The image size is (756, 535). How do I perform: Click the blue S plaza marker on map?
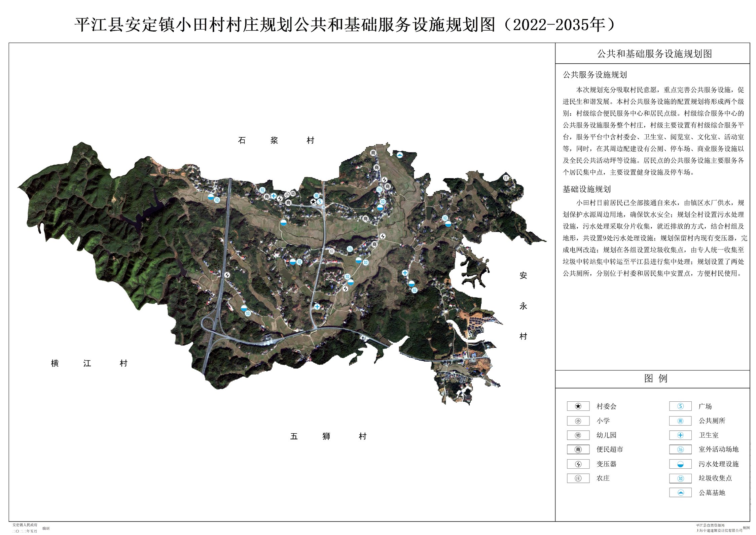pyautogui.click(x=320, y=201)
